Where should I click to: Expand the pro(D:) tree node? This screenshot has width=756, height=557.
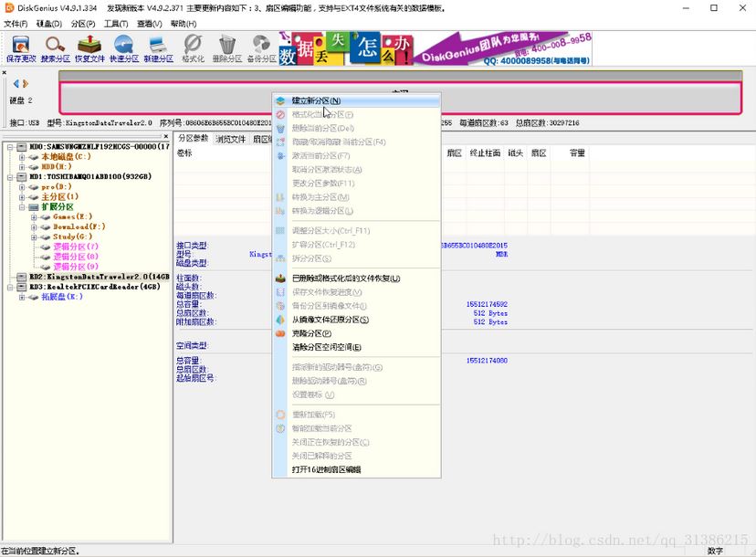22,187
